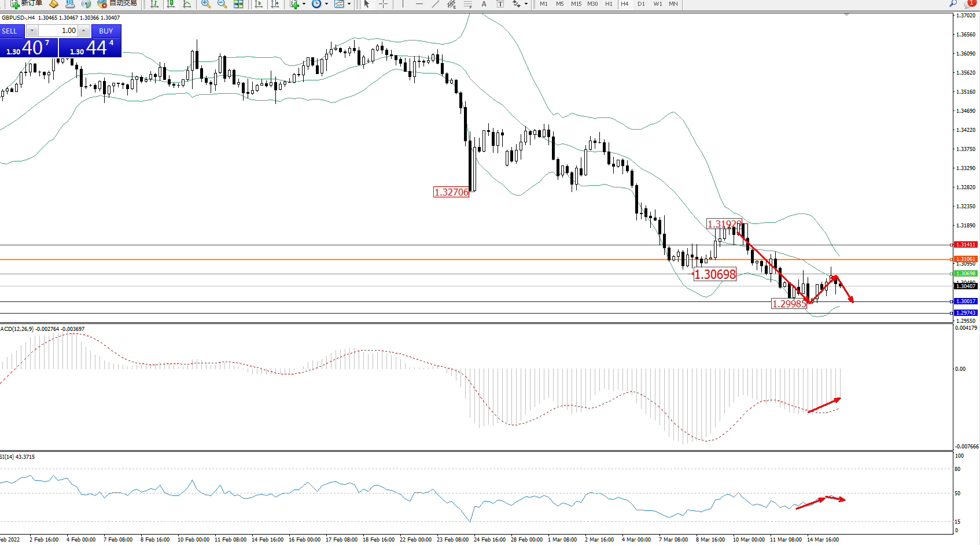980x545 pixels.
Task: Switch to the D1 timeframe
Action: pos(641,4)
